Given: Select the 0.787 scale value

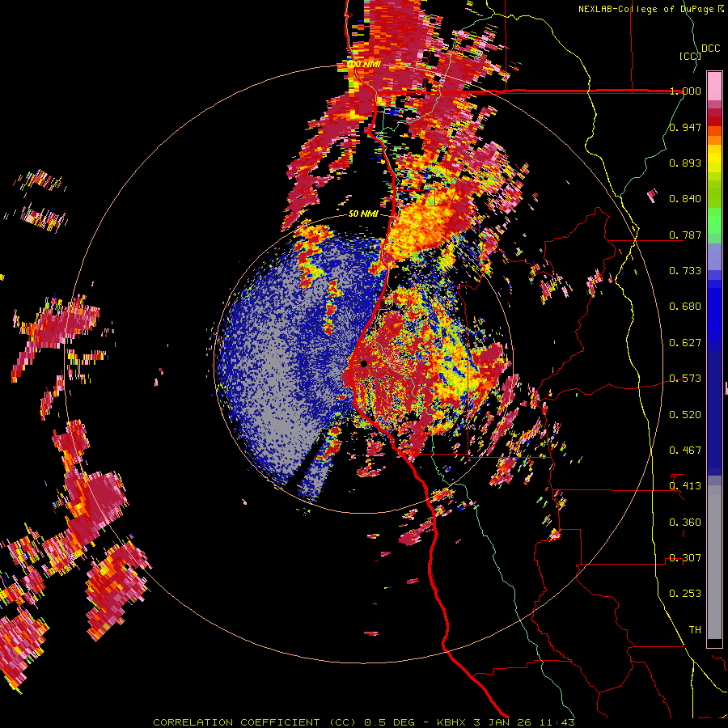Looking at the screenshot, I should [685, 235].
